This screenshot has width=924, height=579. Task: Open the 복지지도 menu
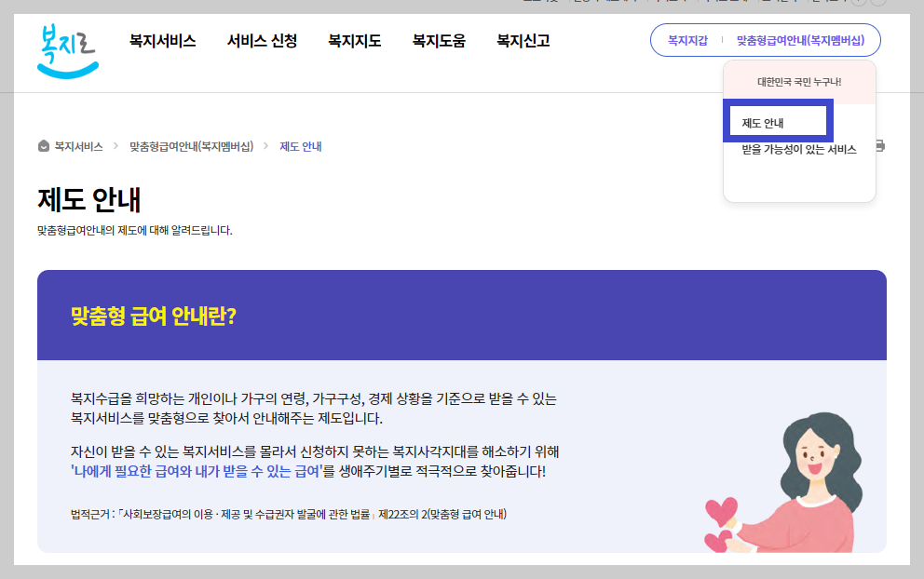[x=352, y=41]
